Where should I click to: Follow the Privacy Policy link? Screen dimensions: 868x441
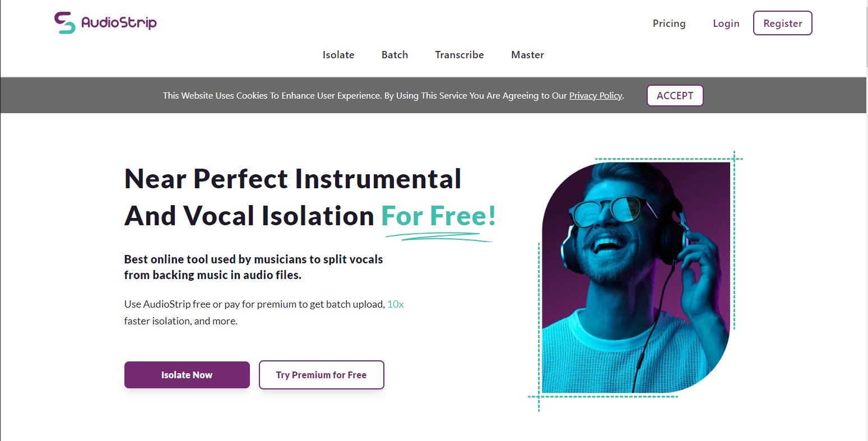596,96
